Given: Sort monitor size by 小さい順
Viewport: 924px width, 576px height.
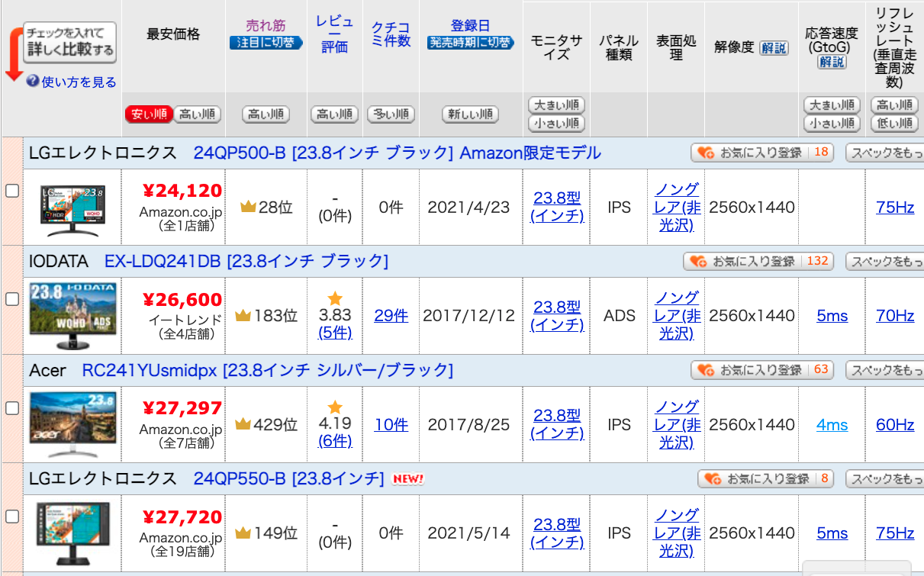Looking at the screenshot, I should pyautogui.click(x=556, y=123).
